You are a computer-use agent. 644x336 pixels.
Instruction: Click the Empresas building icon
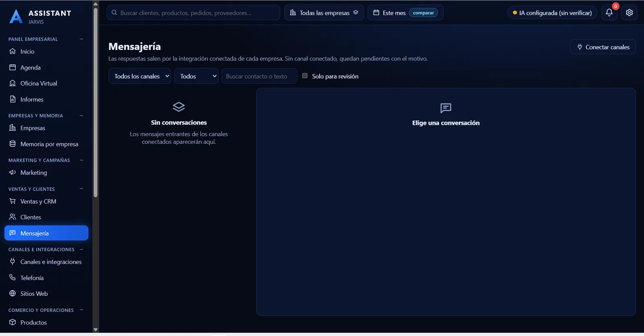click(x=12, y=128)
